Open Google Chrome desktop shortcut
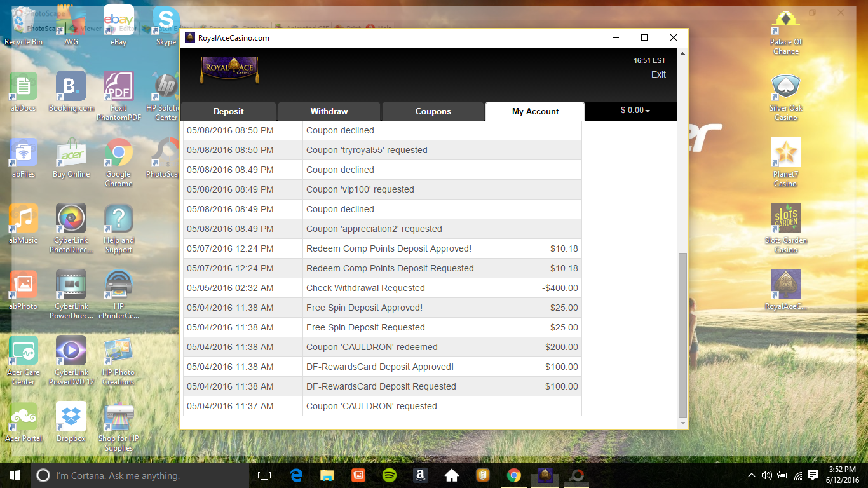This screenshot has height=488, width=868. point(118,163)
